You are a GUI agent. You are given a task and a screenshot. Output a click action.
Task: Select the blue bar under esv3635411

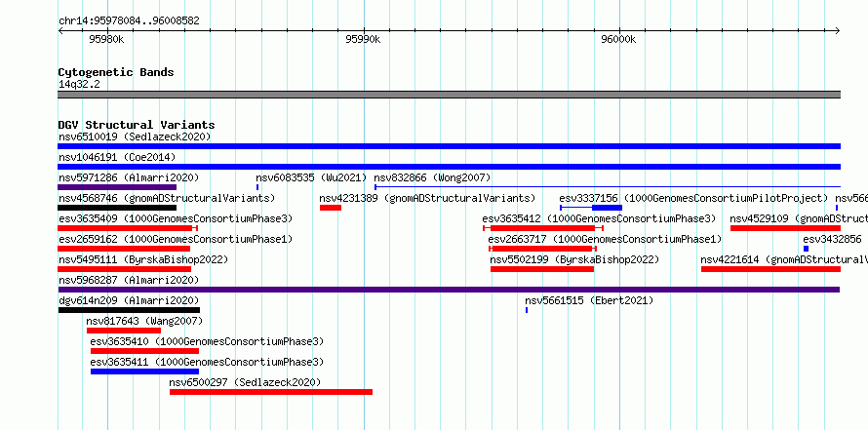tap(144, 371)
